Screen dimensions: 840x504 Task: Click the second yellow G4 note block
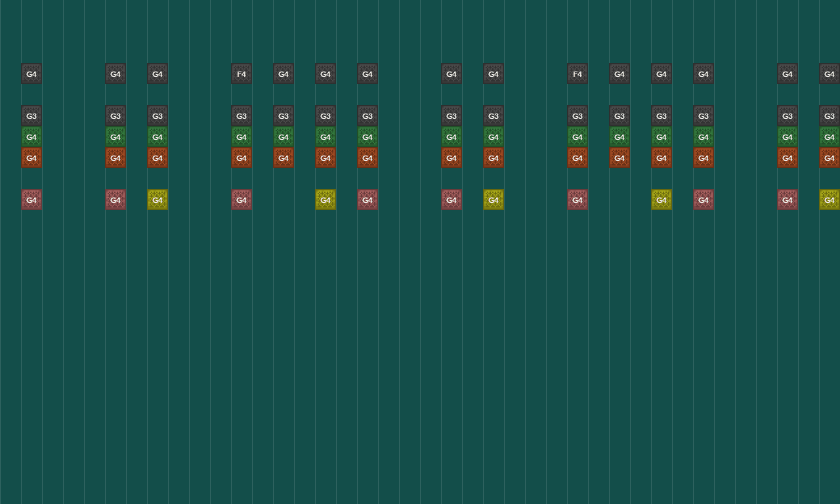point(325,199)
